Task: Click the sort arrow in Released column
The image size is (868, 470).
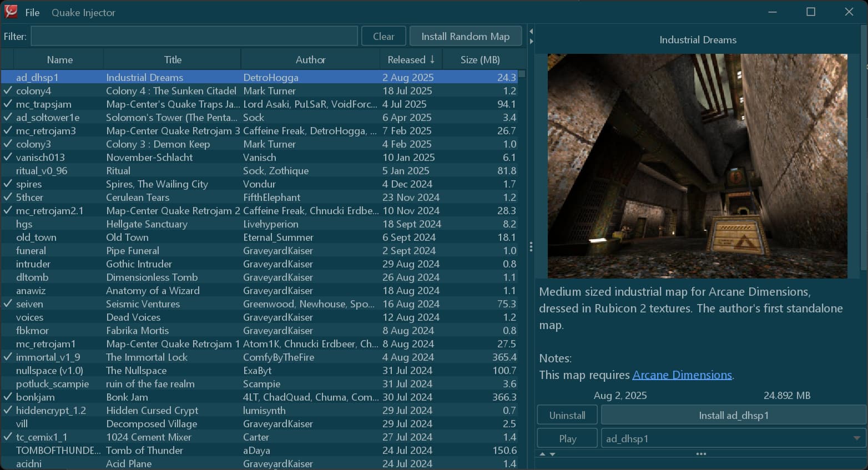Action: [x=432, y=59]
